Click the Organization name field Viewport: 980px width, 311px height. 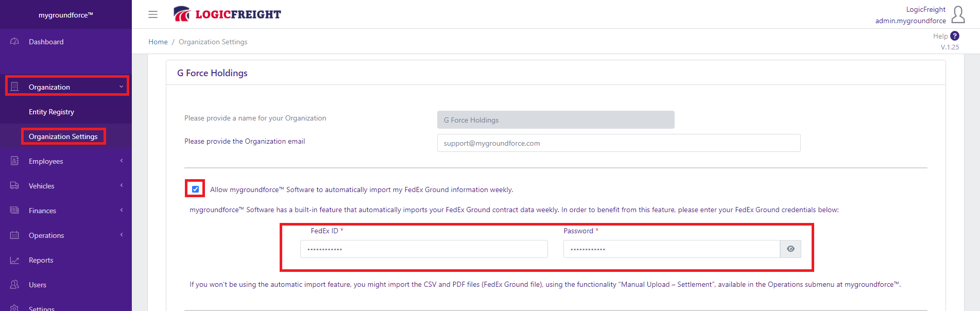(556, 120)
